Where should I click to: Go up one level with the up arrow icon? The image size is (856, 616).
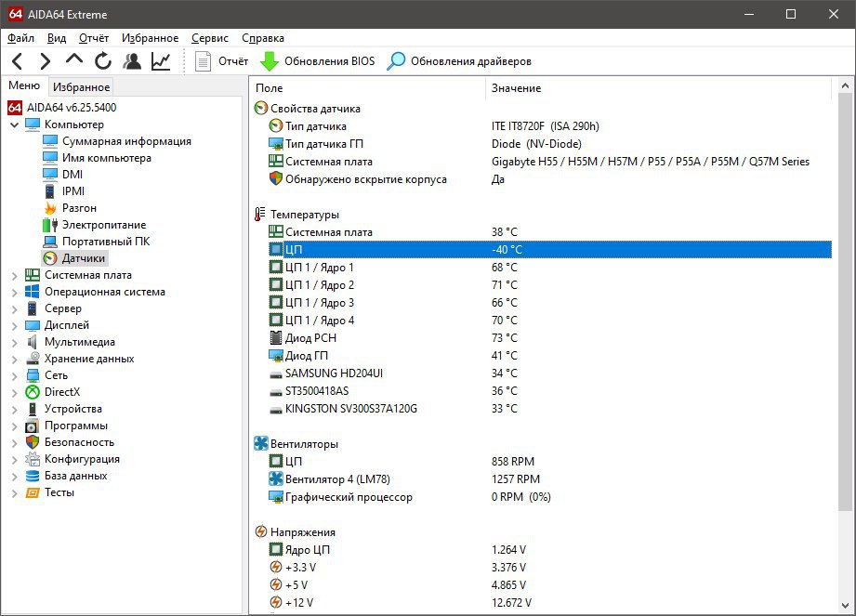click(74, 59)
